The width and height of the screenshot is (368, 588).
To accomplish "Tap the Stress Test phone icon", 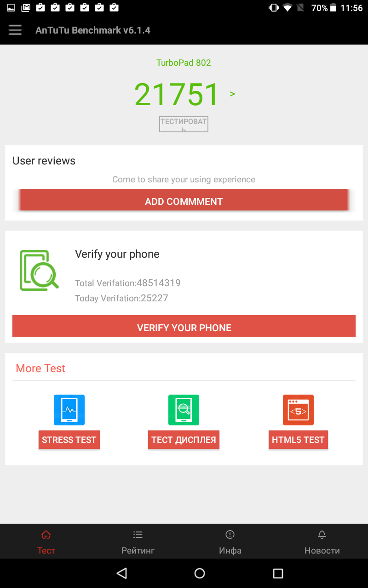I will (x=69, y=410).
